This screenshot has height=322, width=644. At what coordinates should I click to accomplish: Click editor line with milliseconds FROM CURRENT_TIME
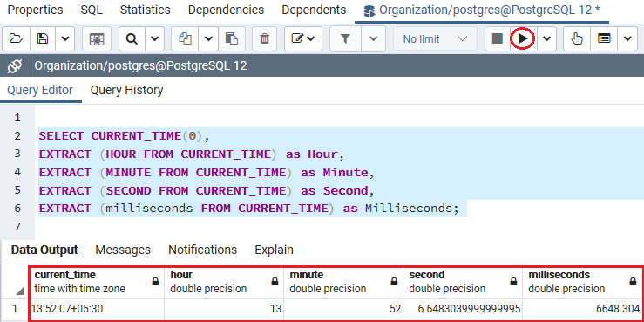(249, 209)
